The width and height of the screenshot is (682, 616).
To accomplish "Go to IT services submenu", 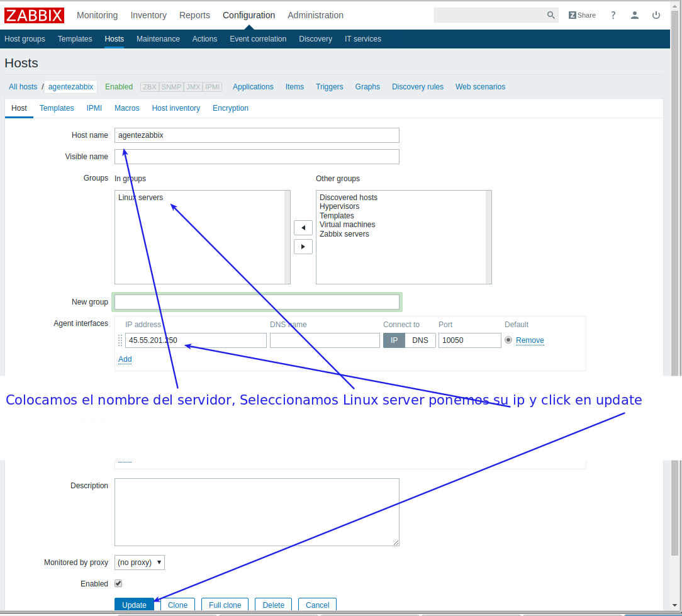I will (x=363, y=39).
